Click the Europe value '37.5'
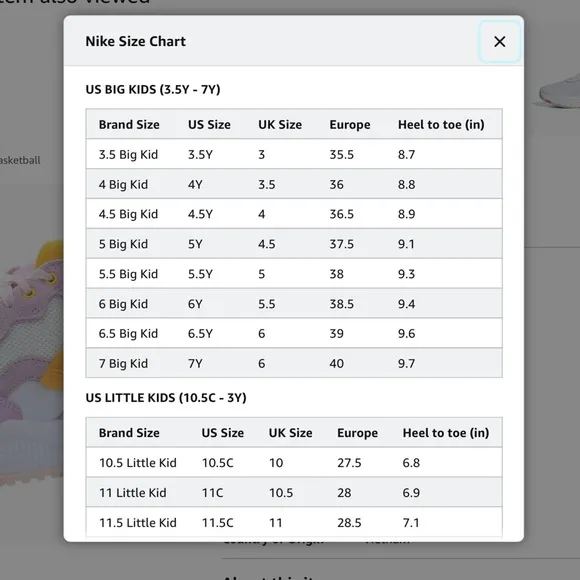The image size is (580, 580). pyautogui.click(x=341, y=244)
